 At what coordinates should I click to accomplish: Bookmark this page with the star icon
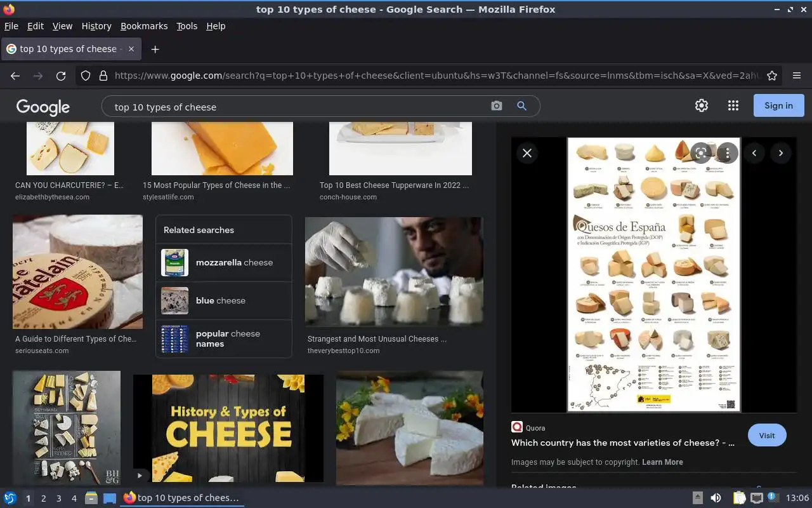point(772,76)
